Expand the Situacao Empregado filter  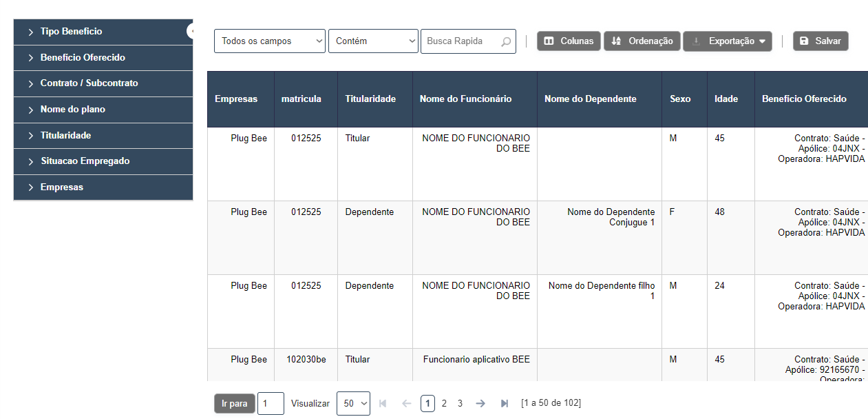pyautogui.click(x=85, y=161)
